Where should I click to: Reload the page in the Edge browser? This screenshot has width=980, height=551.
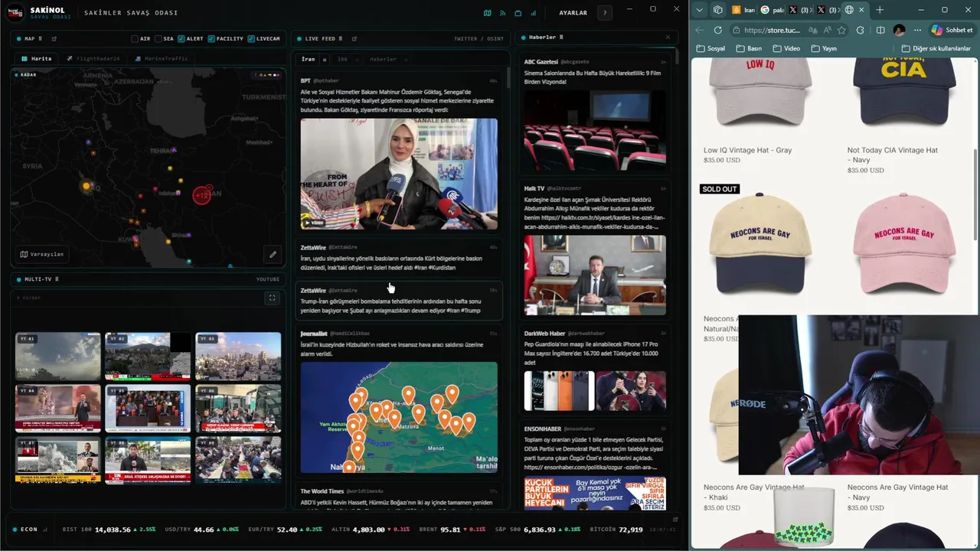pyautogui.click(x=717, y=30)
